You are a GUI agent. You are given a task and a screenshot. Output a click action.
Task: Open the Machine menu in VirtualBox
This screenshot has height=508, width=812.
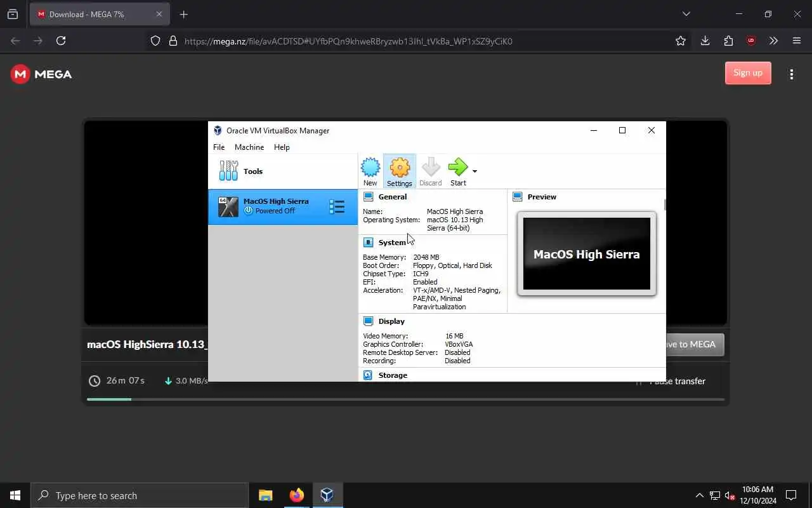click(x=249, y=147)
